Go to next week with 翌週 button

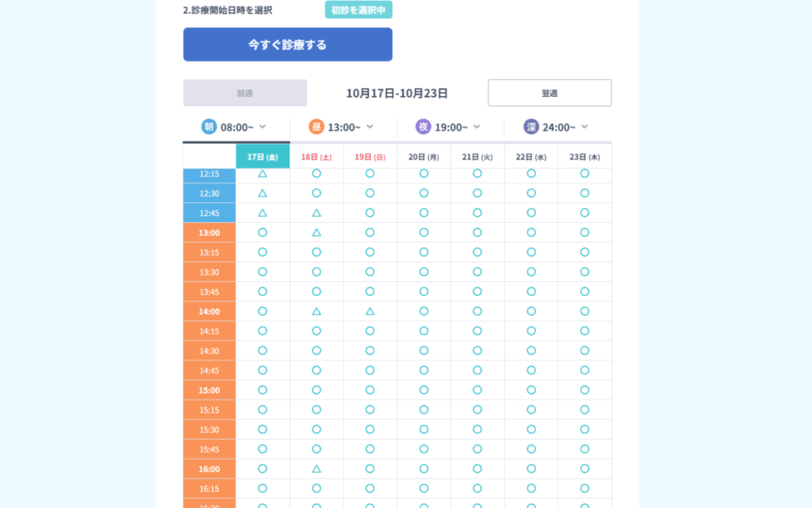[550, 93]
